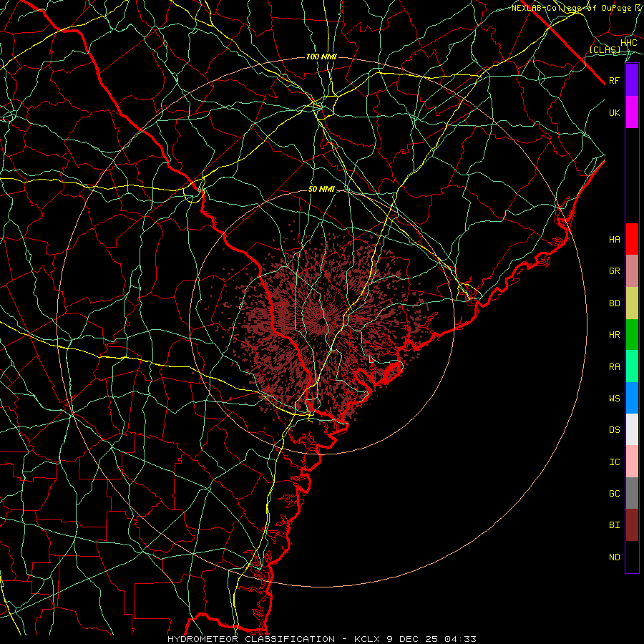The width and height of the screenshot is (644, 644).
Task: Click the IC light pink legend swatch
Action: pos(632,462)
